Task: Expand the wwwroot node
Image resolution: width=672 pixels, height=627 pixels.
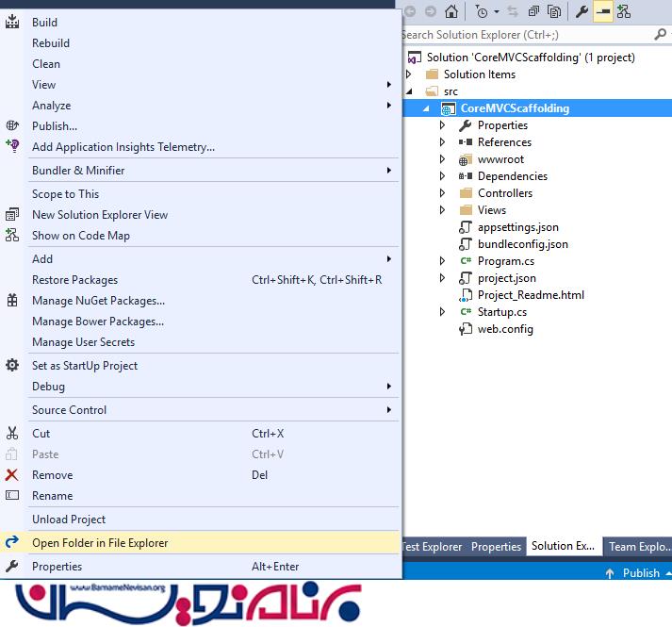Action: pos(443,159)
